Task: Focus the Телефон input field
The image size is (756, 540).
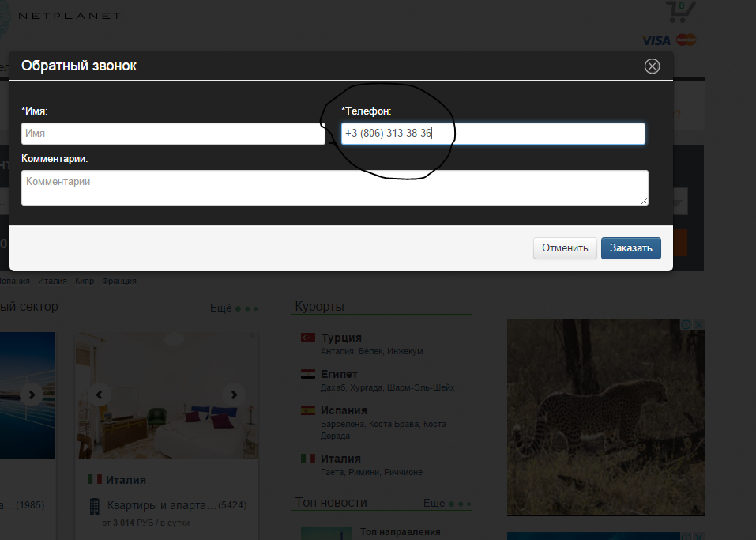Action: click(493, 134)
